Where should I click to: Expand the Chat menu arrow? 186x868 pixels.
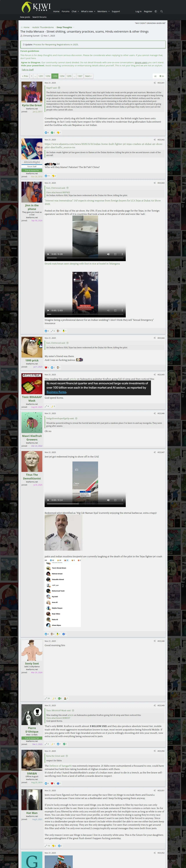coord(78,11)
